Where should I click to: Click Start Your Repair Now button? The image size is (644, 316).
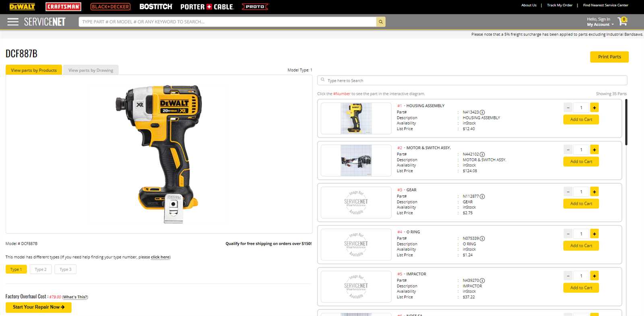pos(39,307)
